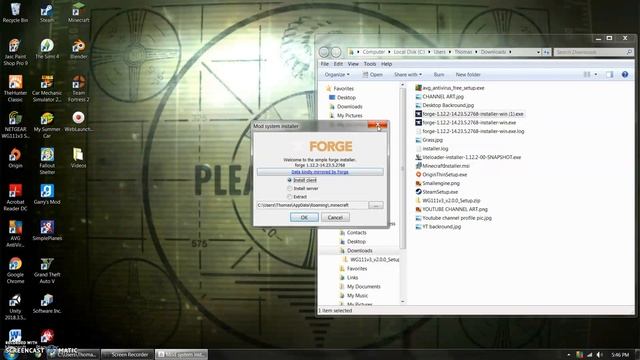Open the Help menu in Explorer
This screenshot has width=640, height=360.
[x=387, y=64]
